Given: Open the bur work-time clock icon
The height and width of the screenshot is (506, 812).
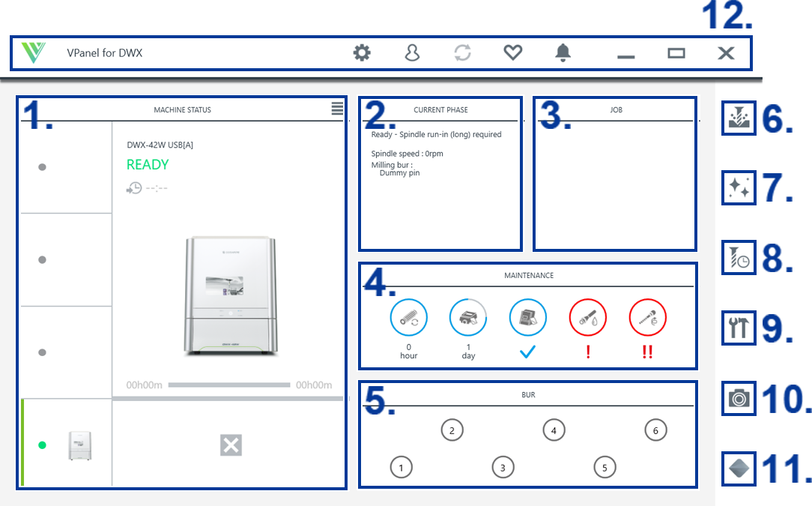Looking at the screenshot, I should (x=739, y=258).
